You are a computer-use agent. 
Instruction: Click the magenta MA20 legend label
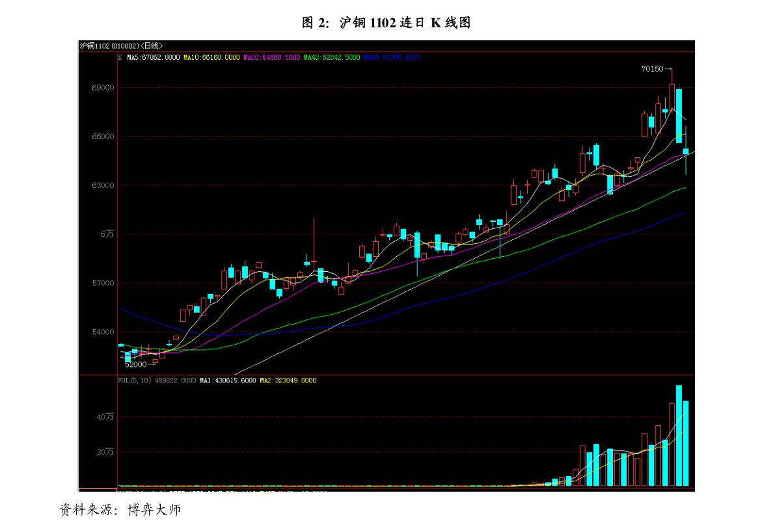[271, 58]
